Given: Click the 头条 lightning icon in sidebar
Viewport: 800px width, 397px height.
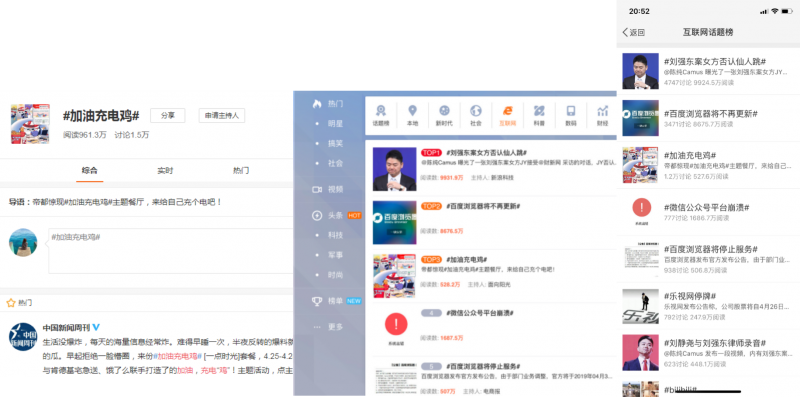Looking at the screenshot, I should (317, 215).
